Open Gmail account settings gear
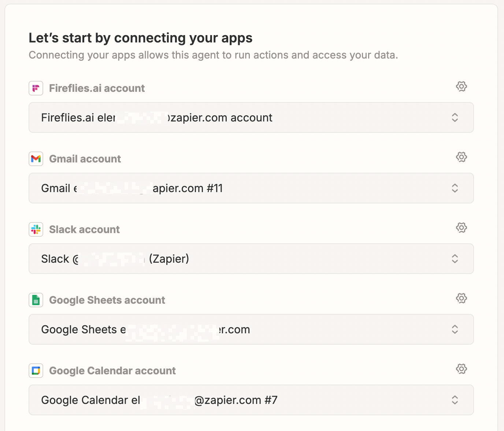Screen dimensions: 504x431 click(461, 157)
